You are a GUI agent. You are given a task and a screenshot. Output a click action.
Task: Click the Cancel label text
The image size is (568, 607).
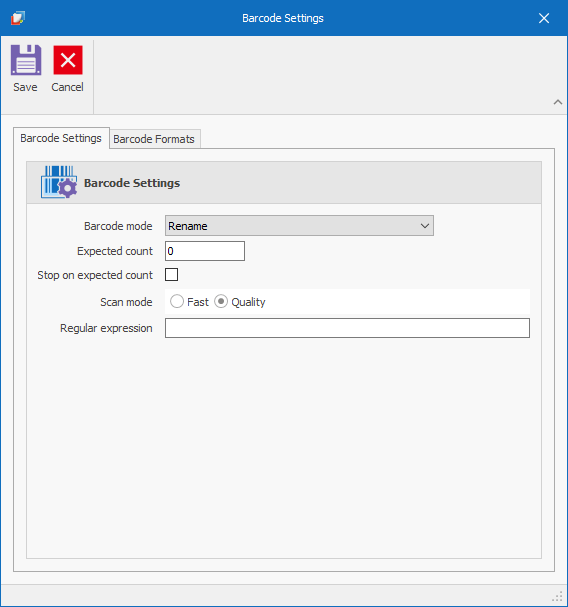[x=67, y=87]
